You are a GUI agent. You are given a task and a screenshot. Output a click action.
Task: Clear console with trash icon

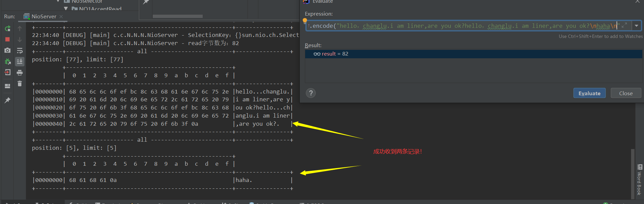coord(20,83)
